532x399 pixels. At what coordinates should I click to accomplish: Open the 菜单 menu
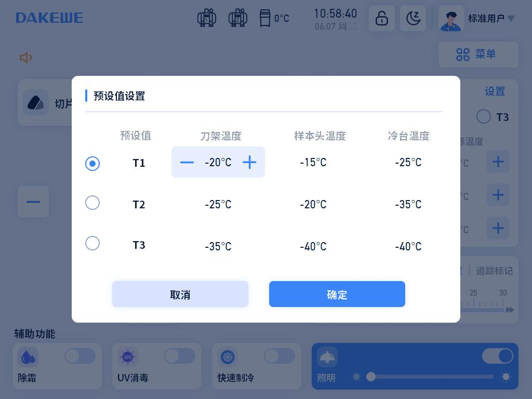click(x=478, y=55)
